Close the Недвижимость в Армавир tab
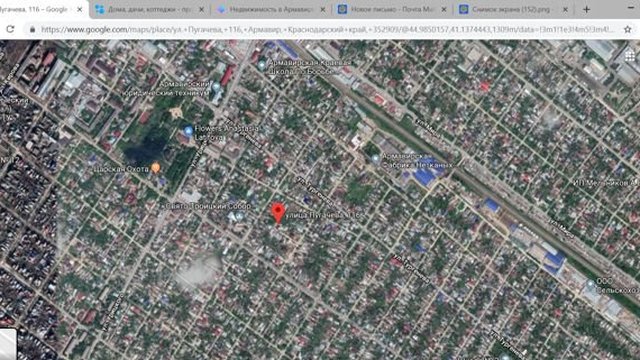This screenshot has height=360, width=640. (x=322, y=9)
